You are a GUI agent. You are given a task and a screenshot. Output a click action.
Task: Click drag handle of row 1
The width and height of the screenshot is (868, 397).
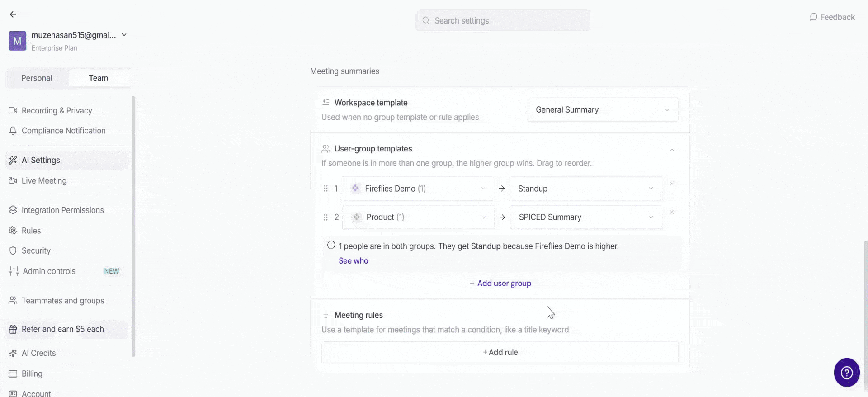pyautogui.click(x=325, y=189)
